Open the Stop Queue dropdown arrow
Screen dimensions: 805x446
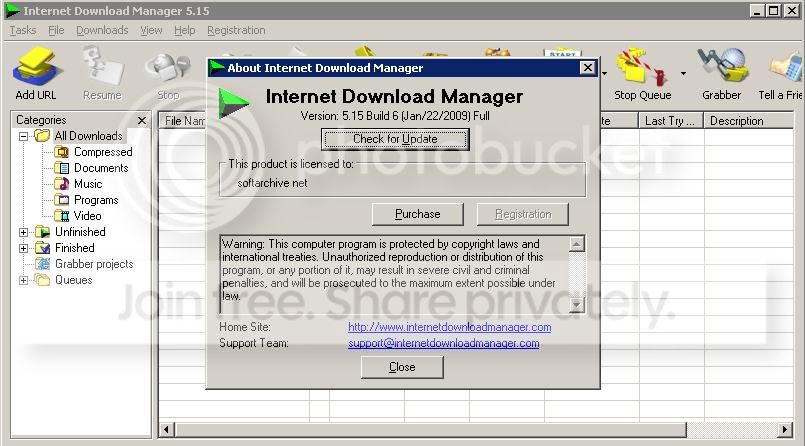point(683,73)
